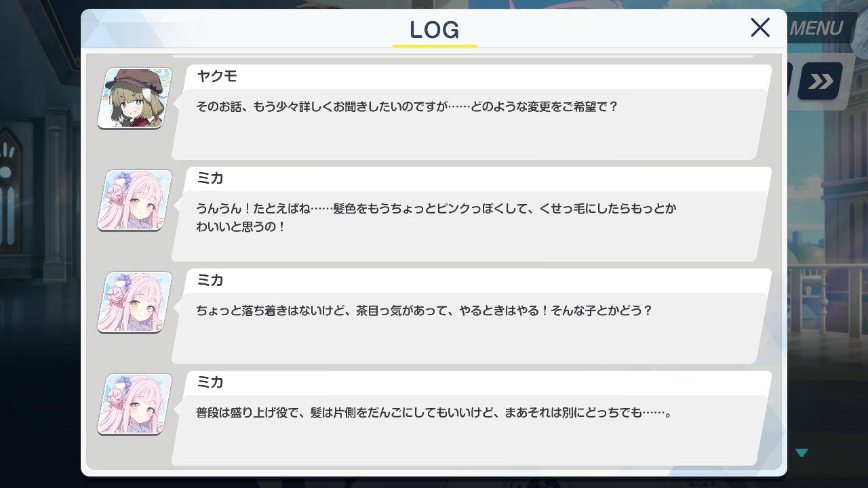Tap the fast-forward double arrow icon

[820, 81]
